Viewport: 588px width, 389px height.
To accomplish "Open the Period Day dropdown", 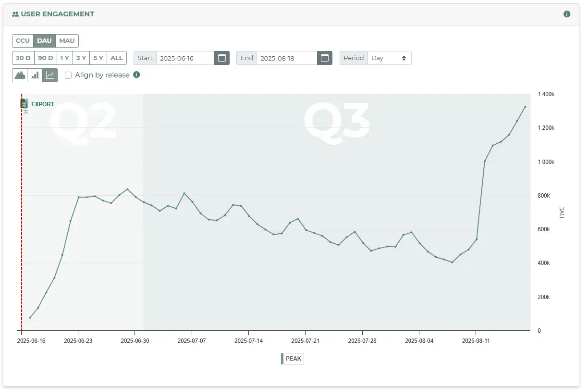I will tap(390, 58).
